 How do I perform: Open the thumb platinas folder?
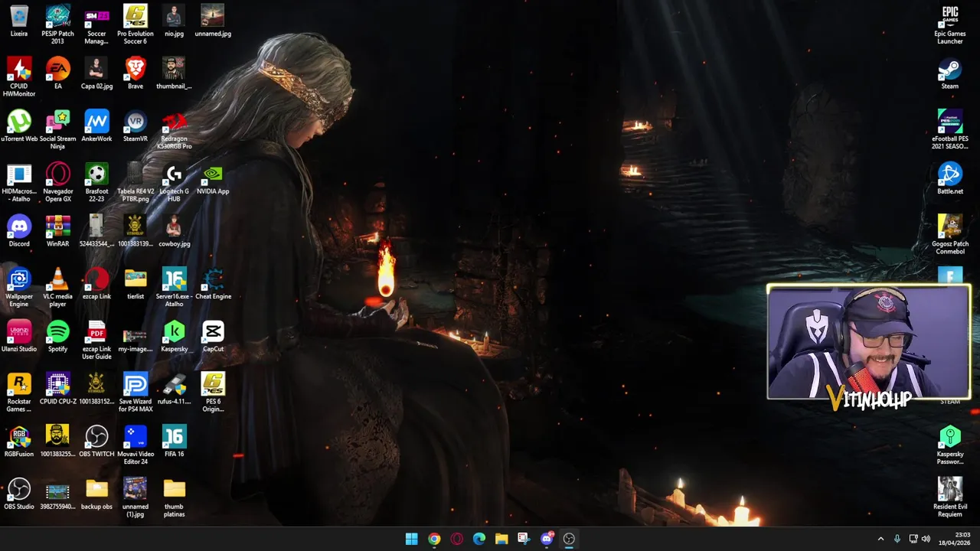tap(174, 497)
